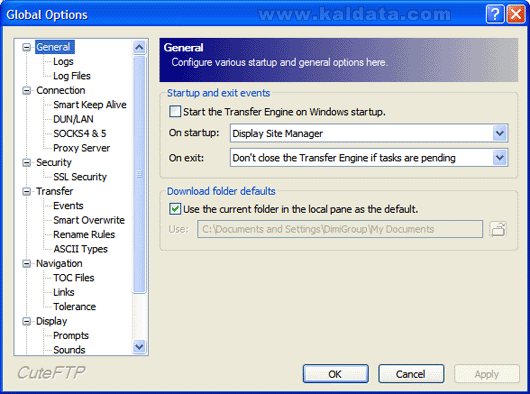The width and height of the screenshot is (530, 394).
Task: Select Logs in the options tree
Action: tap(63, 61)
